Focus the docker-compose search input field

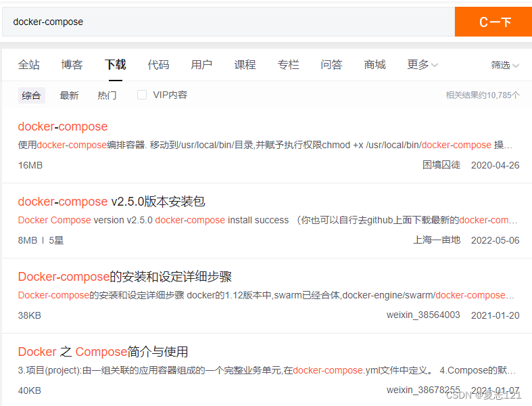[228, 22]
